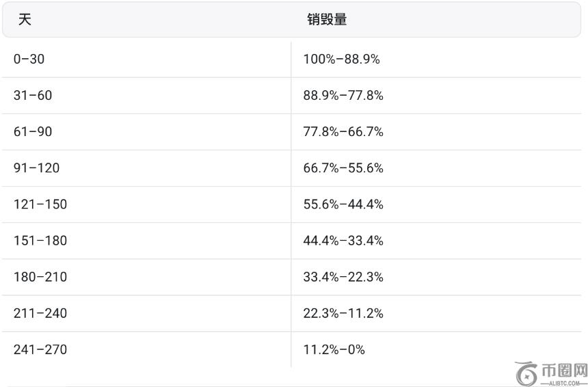
Task: Click the 121–150 days cell
Action: 40,204
